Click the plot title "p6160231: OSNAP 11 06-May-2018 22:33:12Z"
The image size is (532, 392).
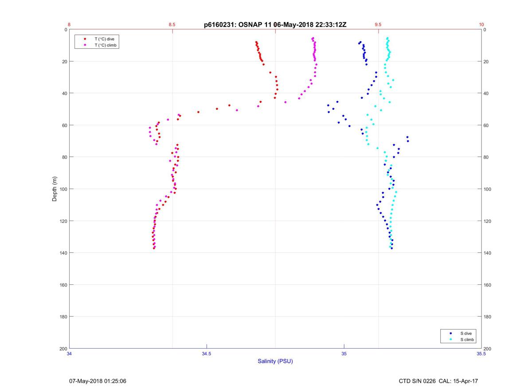[275, 25]
